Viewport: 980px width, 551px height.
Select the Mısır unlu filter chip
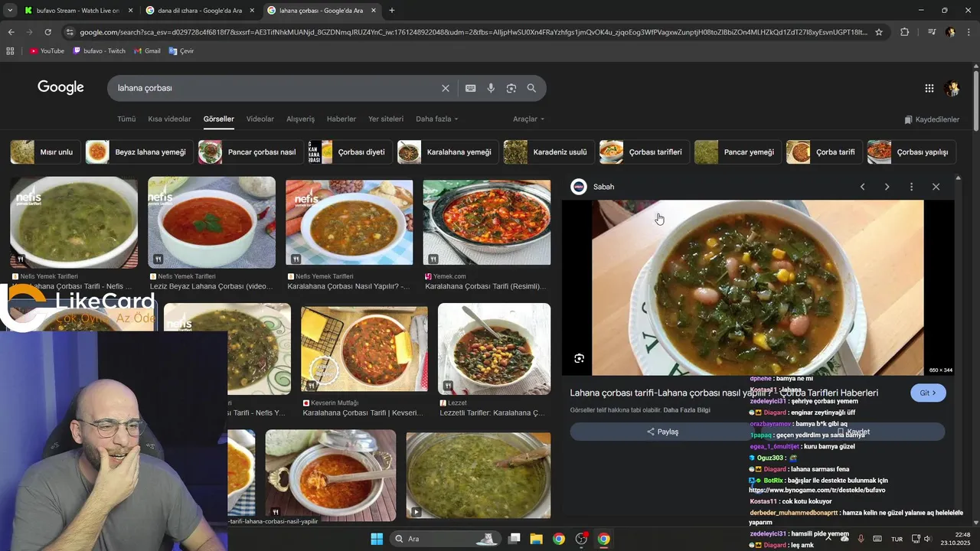(x=45, y=152)
